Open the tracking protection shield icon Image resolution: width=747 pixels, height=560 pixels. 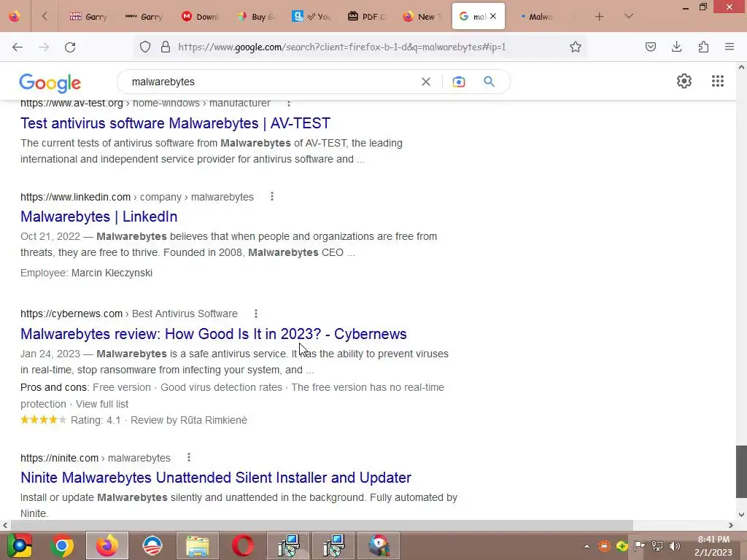coord(145,47)
